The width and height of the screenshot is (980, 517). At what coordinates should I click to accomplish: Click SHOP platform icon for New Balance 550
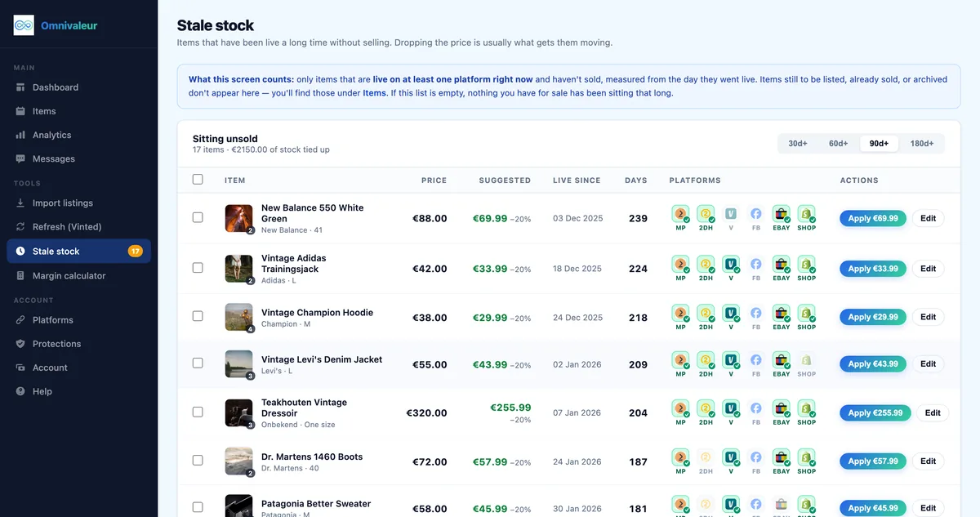(x=807, y=215)
